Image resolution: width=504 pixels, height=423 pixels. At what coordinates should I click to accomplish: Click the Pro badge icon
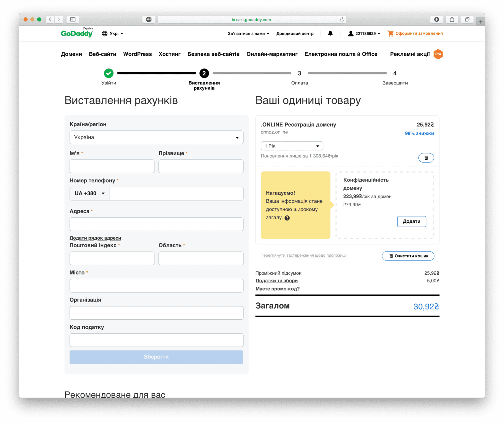click(x=438, y=54)
